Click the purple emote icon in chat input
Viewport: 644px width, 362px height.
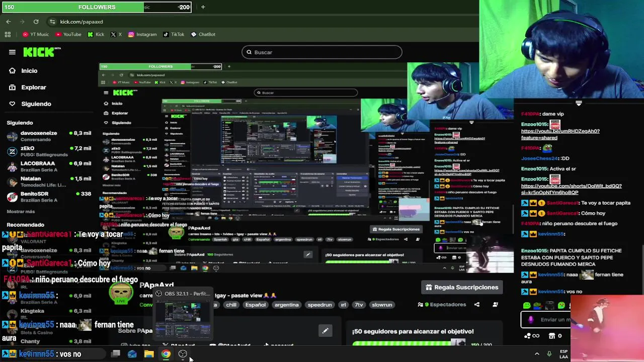[530, 319]
